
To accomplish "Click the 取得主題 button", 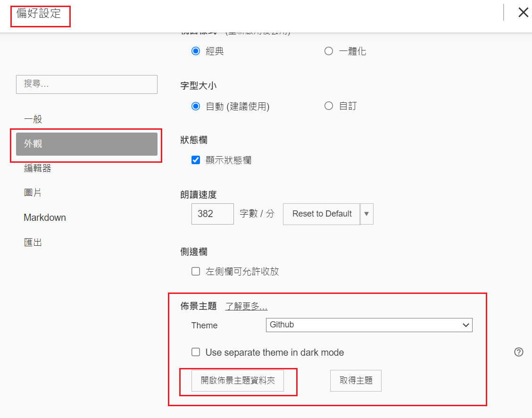I will 356,381.
